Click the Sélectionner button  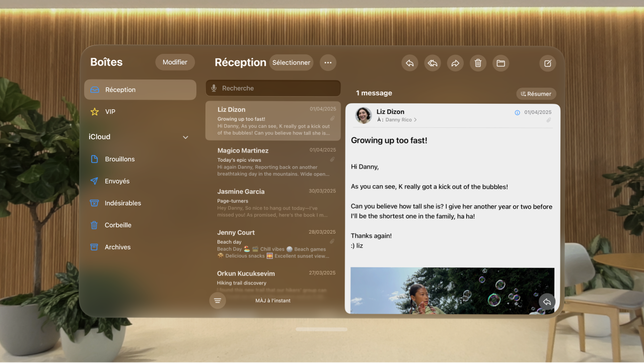pyautogui.click(x=291, y=62)
